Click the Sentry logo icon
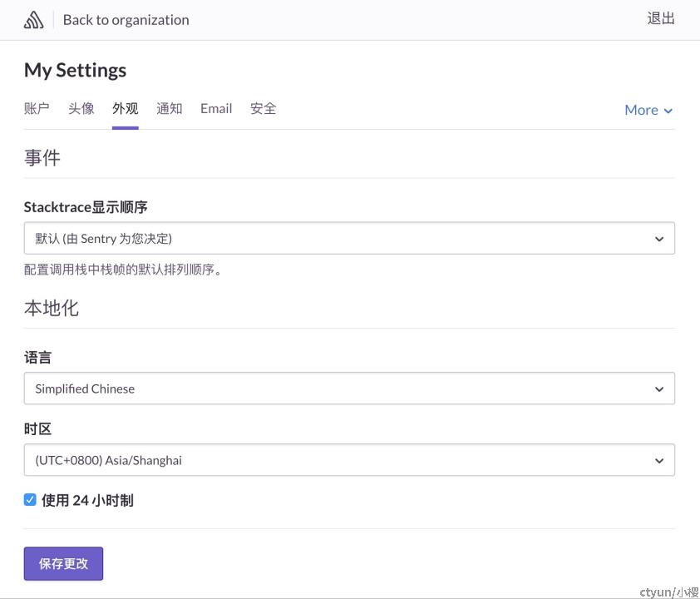700x599 pixels. click(x=33, y=20)
